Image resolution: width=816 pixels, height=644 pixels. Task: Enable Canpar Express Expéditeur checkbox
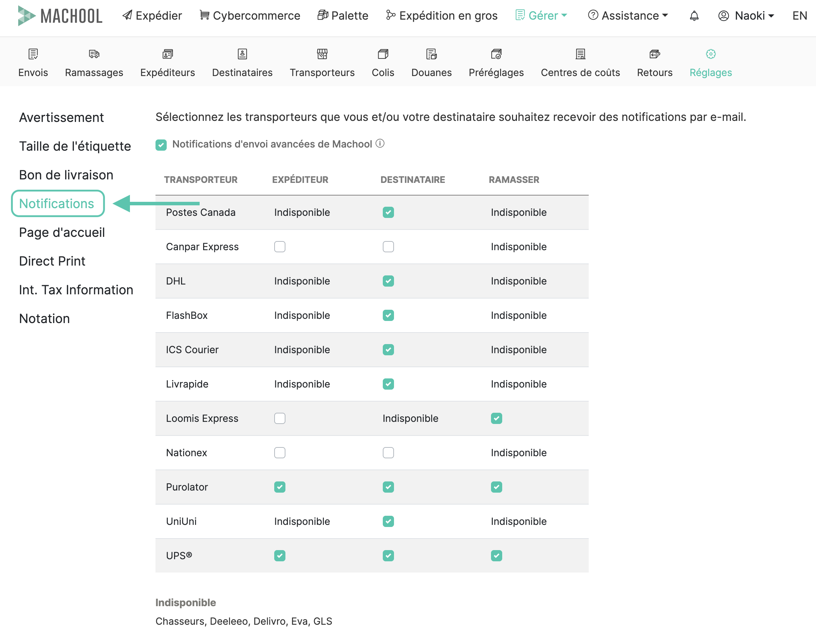tap(280, 247)
